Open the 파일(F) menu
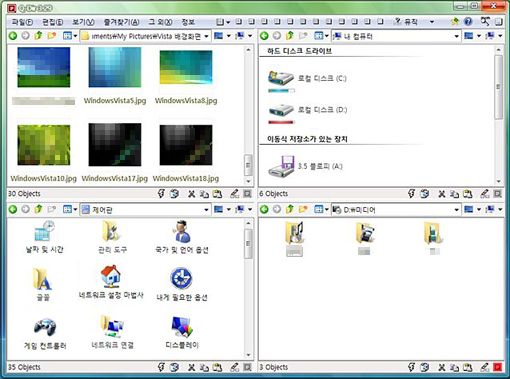This screenshot has height=379, width=510. click(22, 22)
